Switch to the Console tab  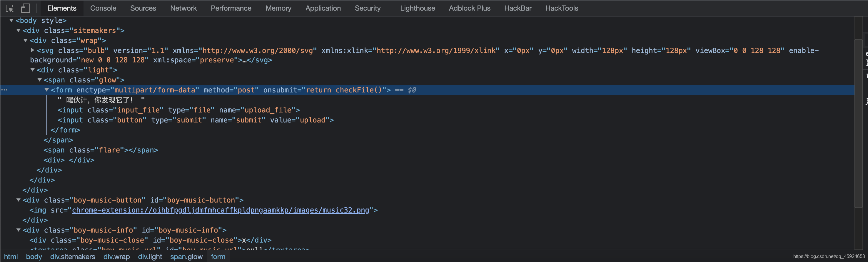coord(103,8)
